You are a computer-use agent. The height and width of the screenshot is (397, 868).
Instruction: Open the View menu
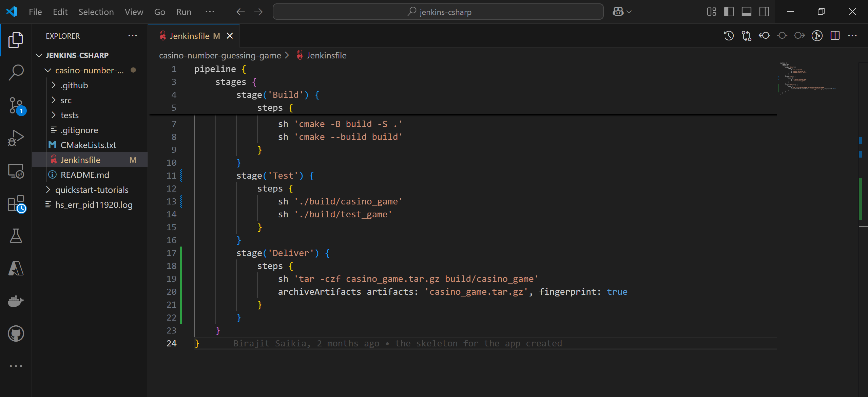click(x=134, y=12)
